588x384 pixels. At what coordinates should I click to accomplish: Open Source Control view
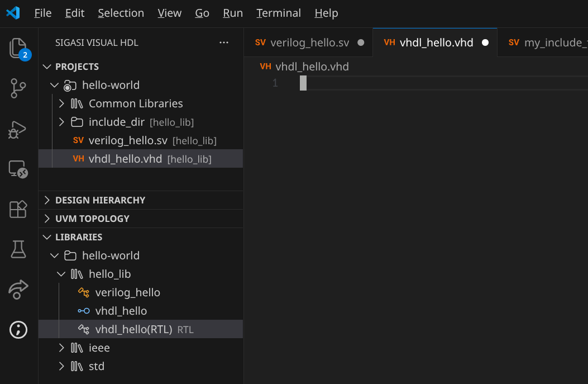[x=18, y=88]
